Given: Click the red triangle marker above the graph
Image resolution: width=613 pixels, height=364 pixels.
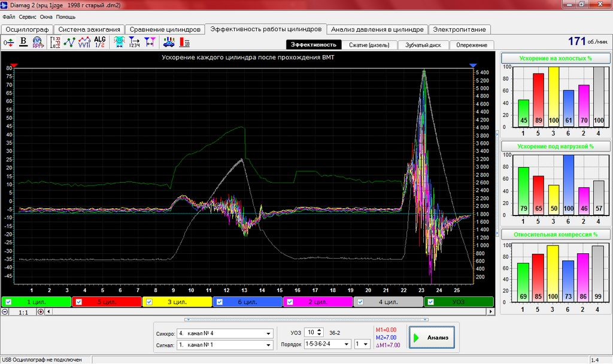Looking at the screenshot, I should [x=14, y=65].
